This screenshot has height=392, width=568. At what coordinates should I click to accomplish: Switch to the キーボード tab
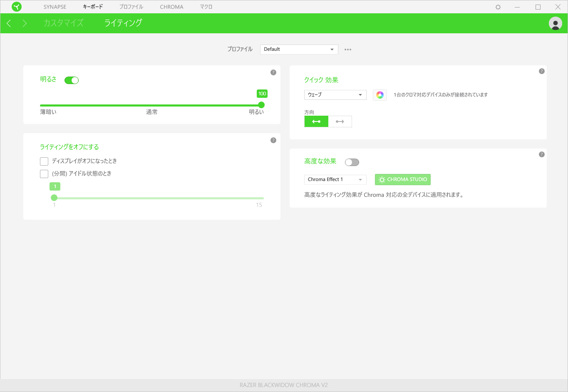[93, 7]
